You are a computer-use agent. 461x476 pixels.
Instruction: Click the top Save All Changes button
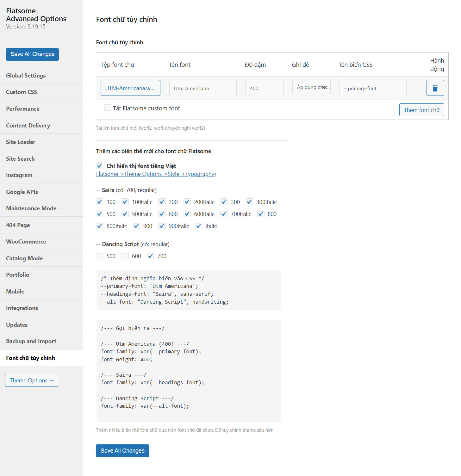[32, 54]
